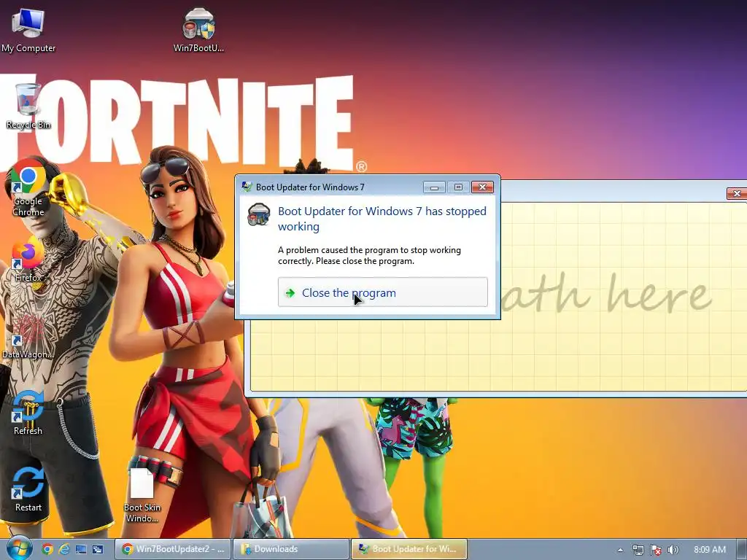The image size is (747, 560).
Task: Close the Boot Updater error dialog
Action: click(x=482, y=187)
